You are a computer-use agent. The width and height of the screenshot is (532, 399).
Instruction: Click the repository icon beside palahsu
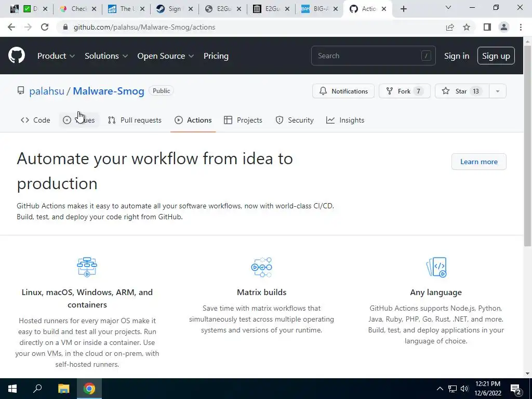pyautogui.click(x=21, y=90)
